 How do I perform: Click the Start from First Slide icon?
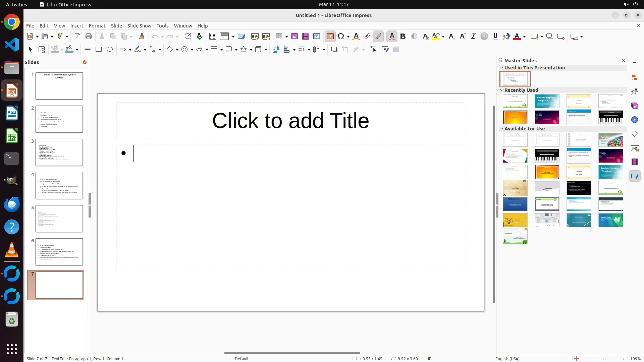(255, 37)
